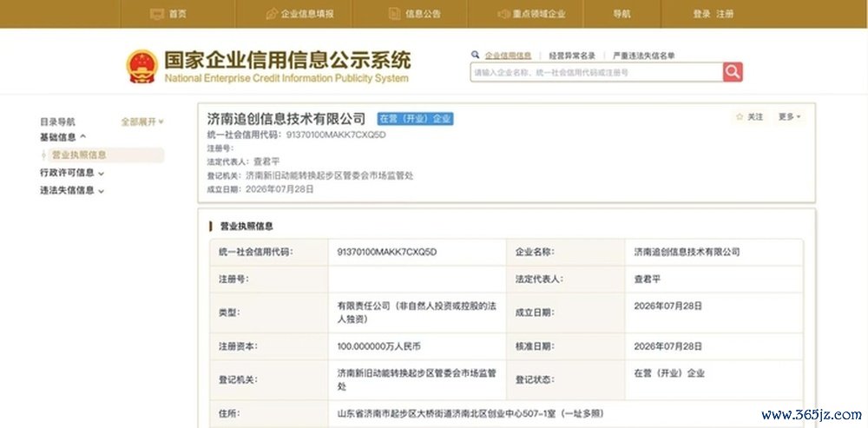
Task: Click table cell credit code 91370100MAKK7CXQ5D
Action: [x=387, y=252]
